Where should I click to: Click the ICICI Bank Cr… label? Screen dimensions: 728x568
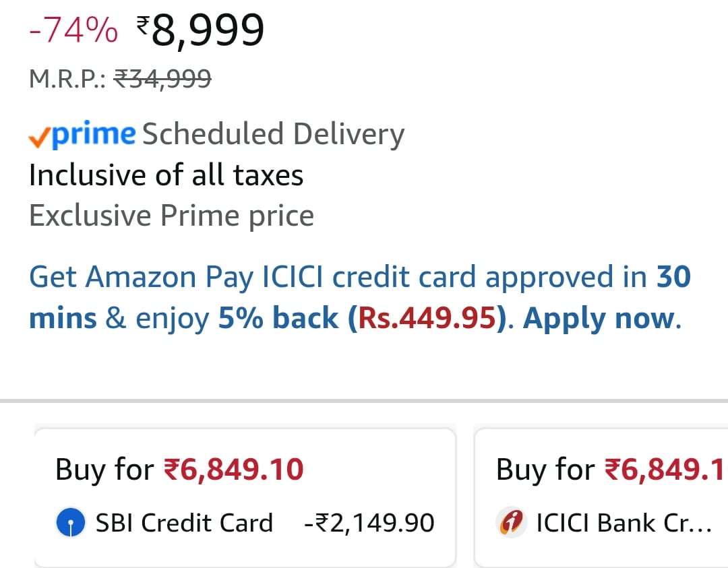tap(624, 523)
